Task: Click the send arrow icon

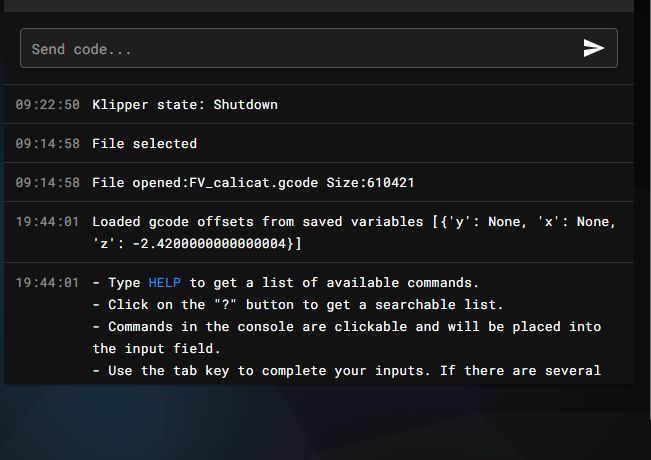Action: coord(593,48)
